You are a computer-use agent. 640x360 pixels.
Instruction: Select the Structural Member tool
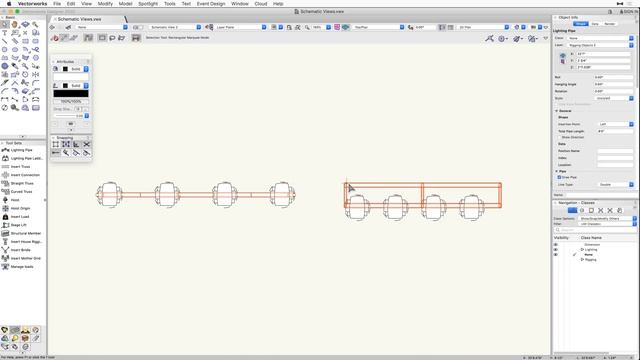pos(22,233)
